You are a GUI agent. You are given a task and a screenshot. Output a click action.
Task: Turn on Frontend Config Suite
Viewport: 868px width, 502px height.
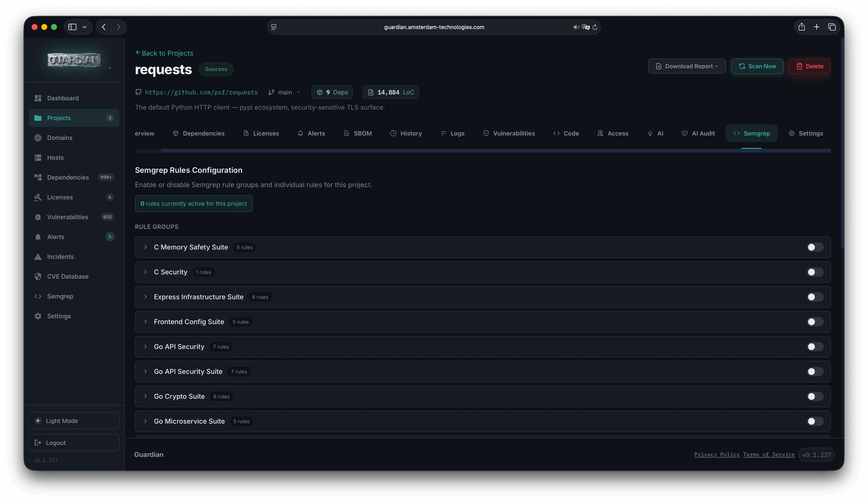[x=815, y=321]
